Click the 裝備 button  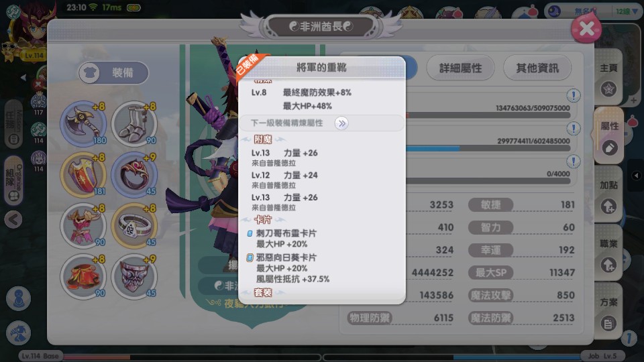(x=113, y=72)
